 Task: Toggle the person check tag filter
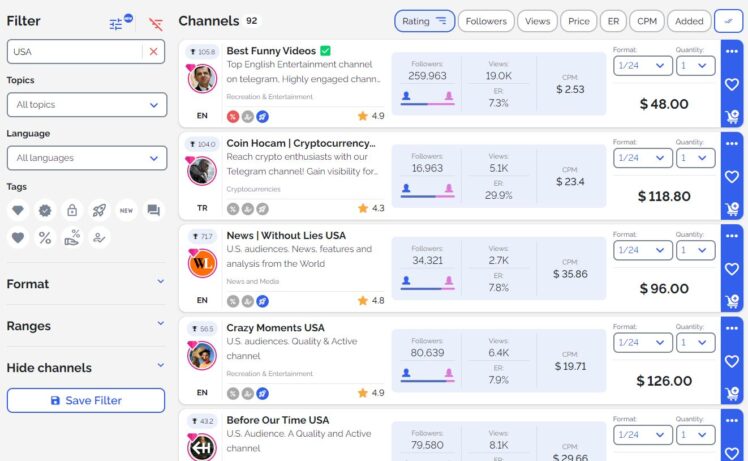(x=99, y=237)
